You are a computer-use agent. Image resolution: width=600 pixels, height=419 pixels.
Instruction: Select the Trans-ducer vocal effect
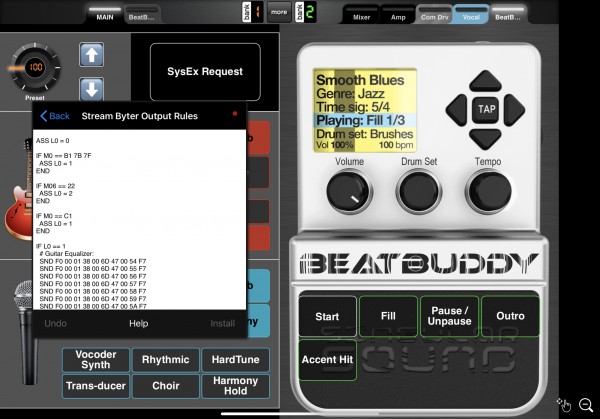pyautogui.click(x=96, y=386)
